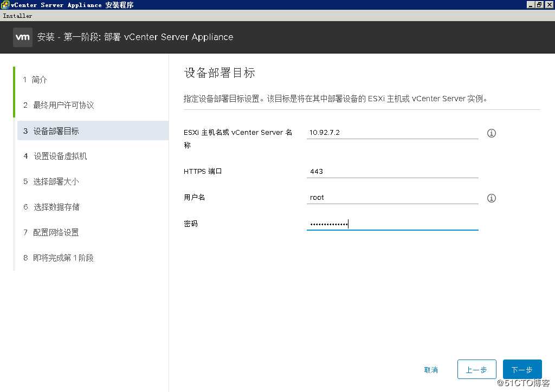Select step 7 配置网络设置

coord(51,232)
